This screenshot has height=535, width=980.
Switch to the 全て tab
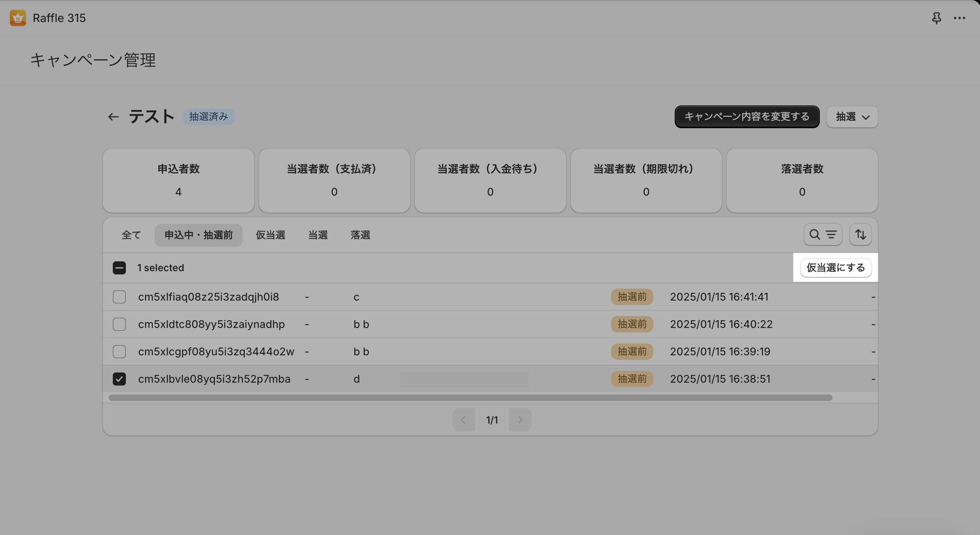click(131, 235)
